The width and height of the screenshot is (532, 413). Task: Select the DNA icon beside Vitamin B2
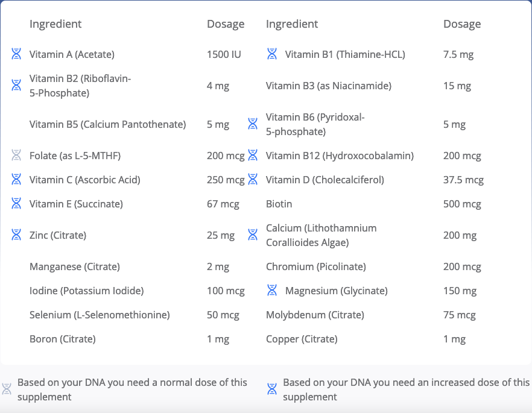click(x=16, y=86)
